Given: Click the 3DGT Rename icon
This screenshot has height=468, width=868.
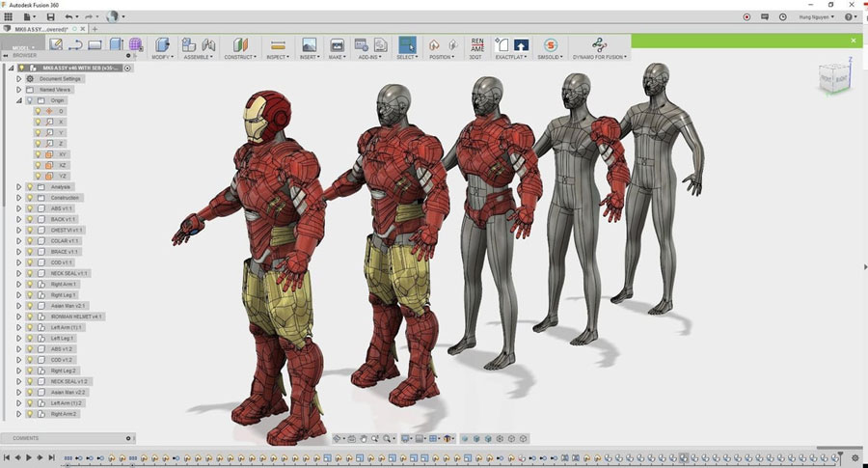Looking at the screenshot, I should tap(476, 44).
